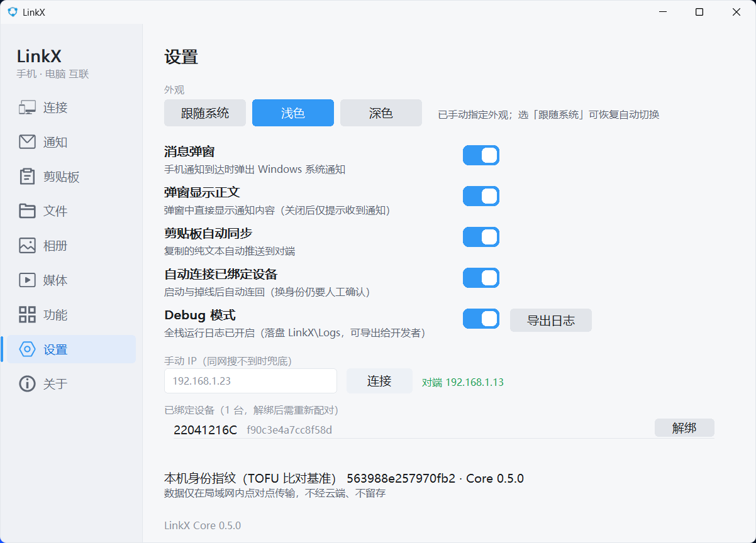Image resolution: width=756 pixels, height=543 pixels.
Task: Toggle 剪贴板自动同步 switch off
Action: click(x=481, y=237)
